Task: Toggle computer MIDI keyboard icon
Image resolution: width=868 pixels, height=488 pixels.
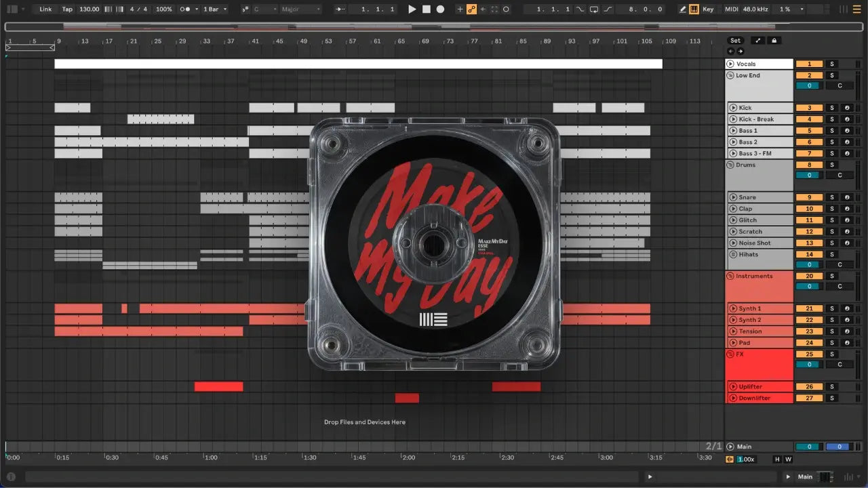Action: 694,9
